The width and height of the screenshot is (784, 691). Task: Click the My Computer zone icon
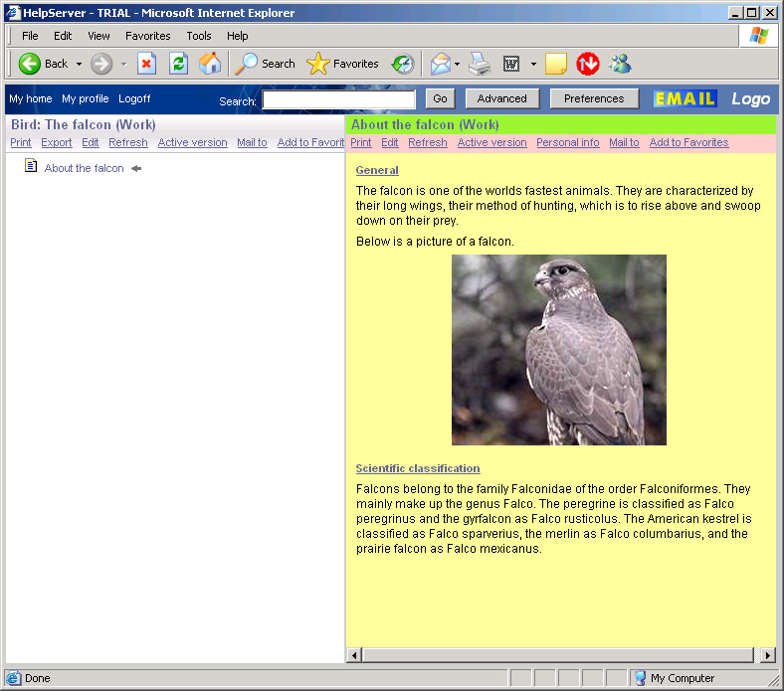640,678
